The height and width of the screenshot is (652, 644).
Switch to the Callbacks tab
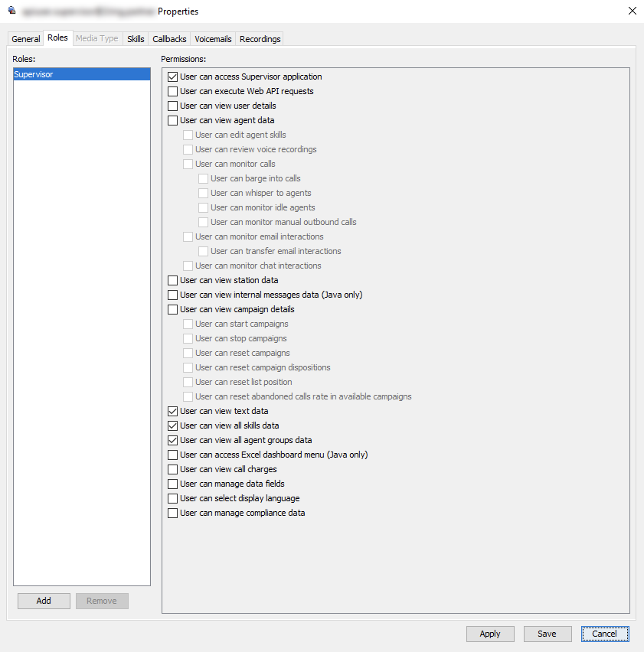168,38
